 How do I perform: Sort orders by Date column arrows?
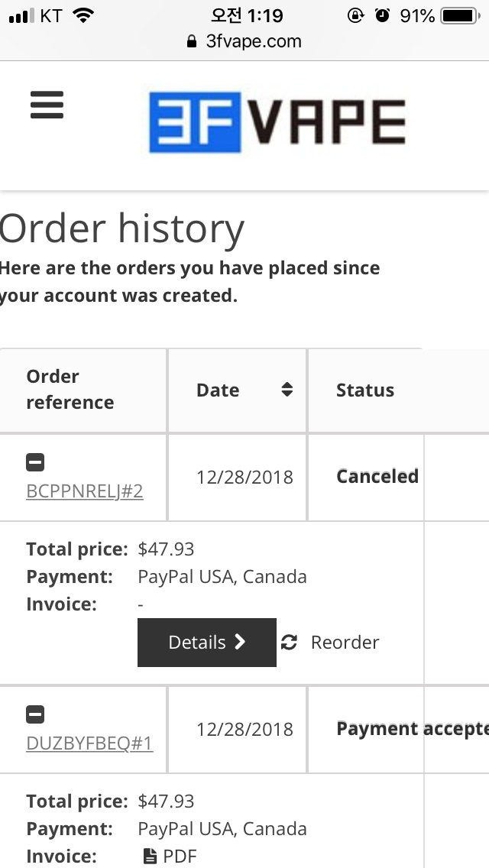tap(287, 390)
